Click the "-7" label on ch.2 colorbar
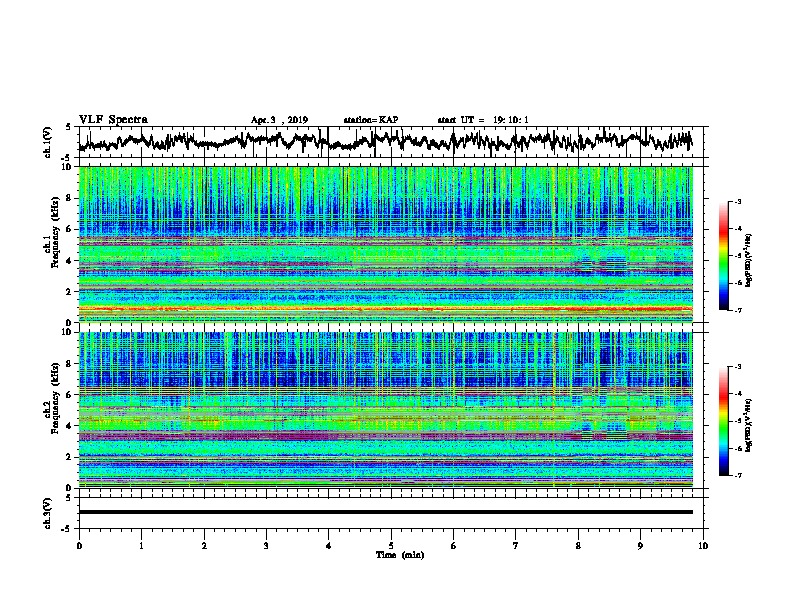Image resolution: width=792 pixels, height=612 pixels. [737, 475]
